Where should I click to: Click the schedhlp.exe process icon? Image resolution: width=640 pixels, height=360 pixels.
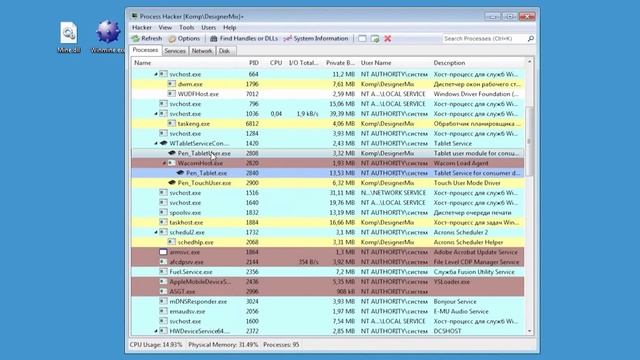tap(172, 242)
